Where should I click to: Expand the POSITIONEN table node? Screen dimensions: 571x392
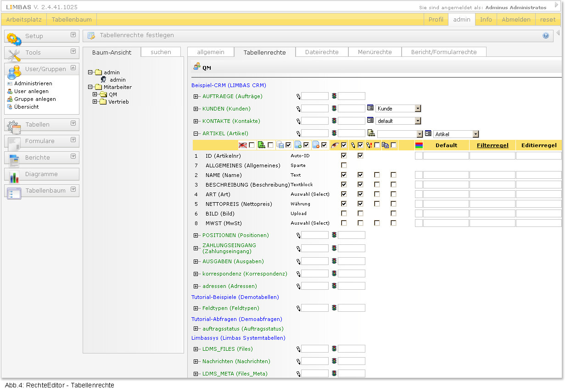pos(196,235)
